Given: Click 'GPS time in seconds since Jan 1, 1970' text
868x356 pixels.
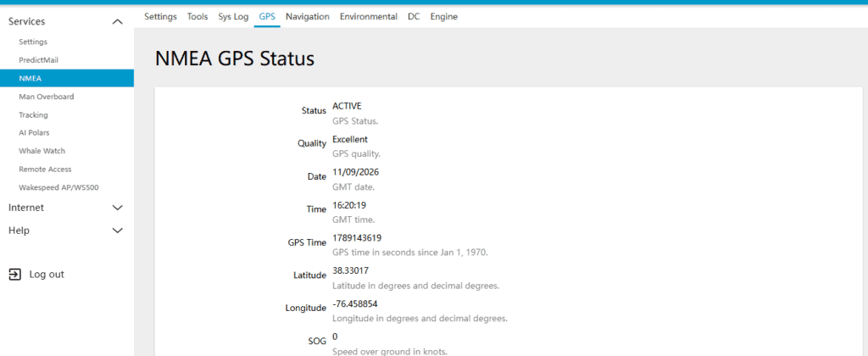Looking at the screenshot, I should (410, 253).
